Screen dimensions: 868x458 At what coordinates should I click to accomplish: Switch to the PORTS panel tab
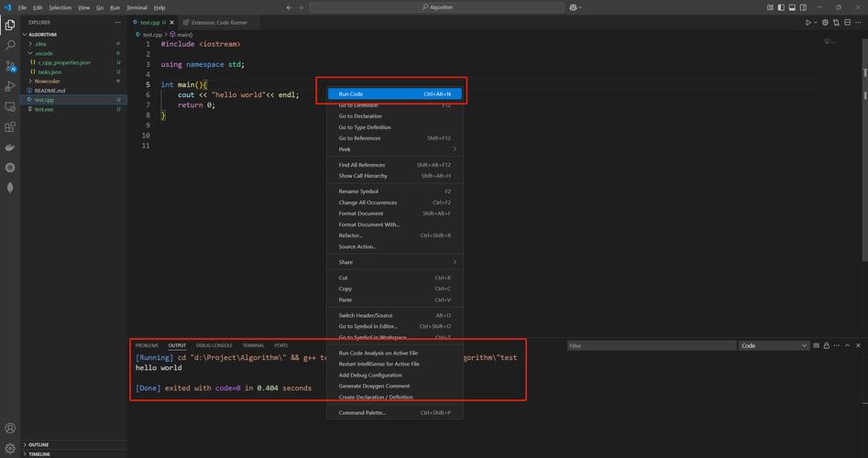pyautogui.click(x=281, y=345)
